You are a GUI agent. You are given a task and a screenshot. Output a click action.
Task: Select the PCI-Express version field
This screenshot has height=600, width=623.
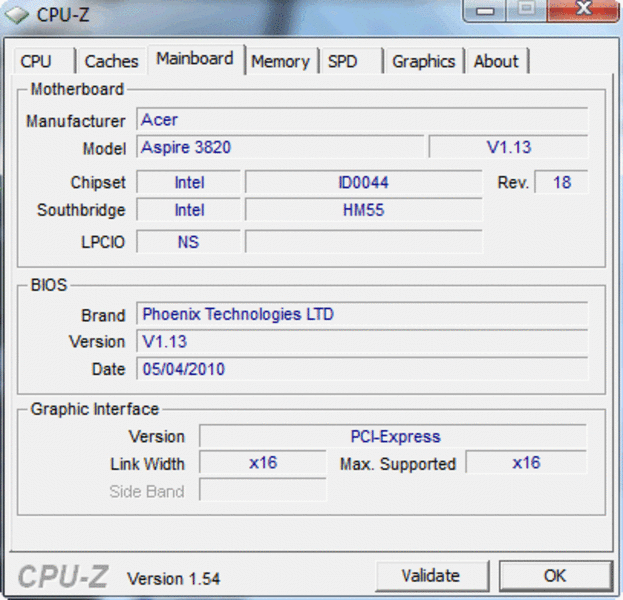(393, 436)
